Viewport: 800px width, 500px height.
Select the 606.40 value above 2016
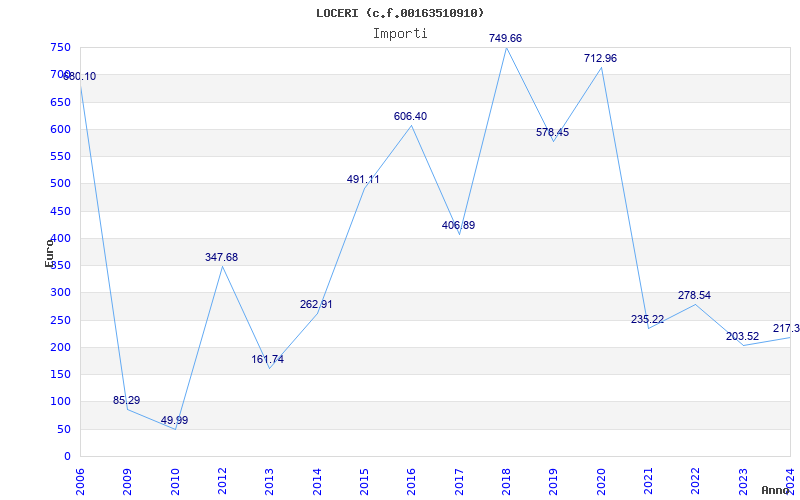tap(410, 116)
